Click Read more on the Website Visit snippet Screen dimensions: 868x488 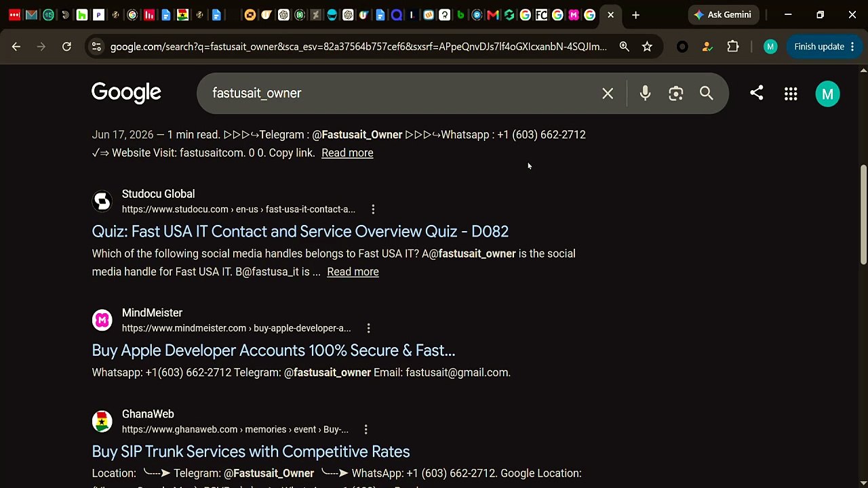click(347, 153)
